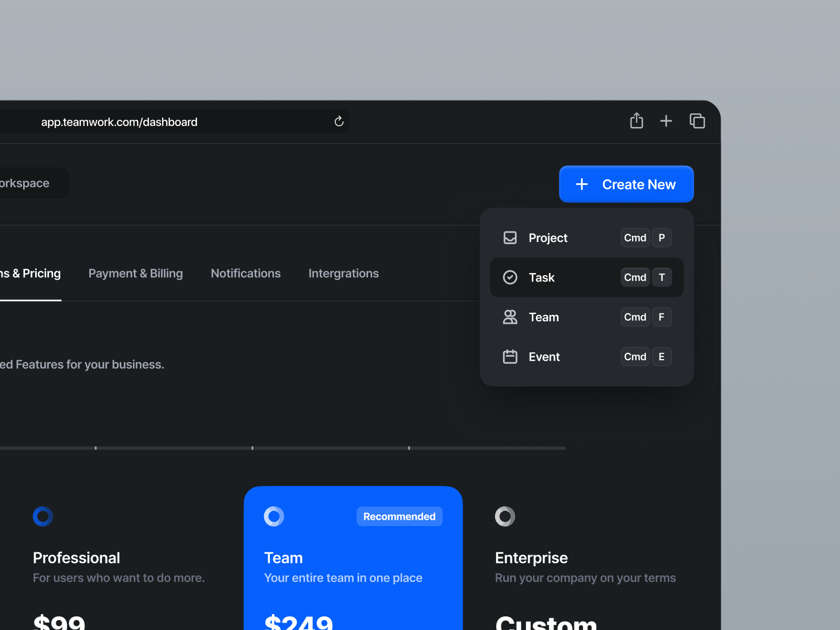This screenshot has width=840, height=630.
Task: Open the Intergrations section
Action: (344, 273)
